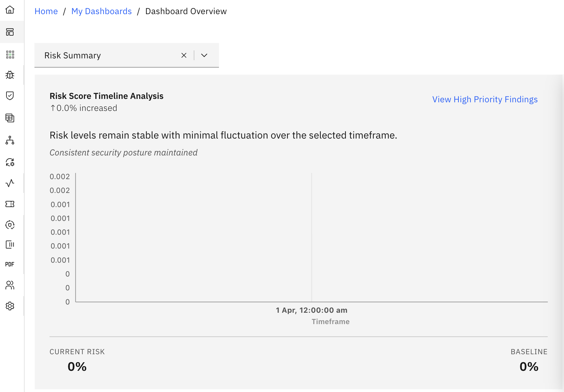
Task: Click the 1 Apr timeline axis label
Action: (x=312, y=310)
